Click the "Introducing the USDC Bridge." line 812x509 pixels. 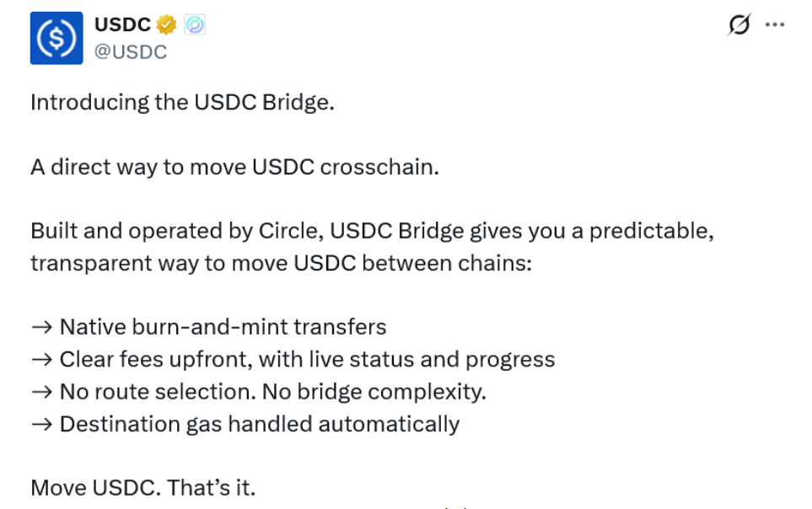(x=182, y=103)
